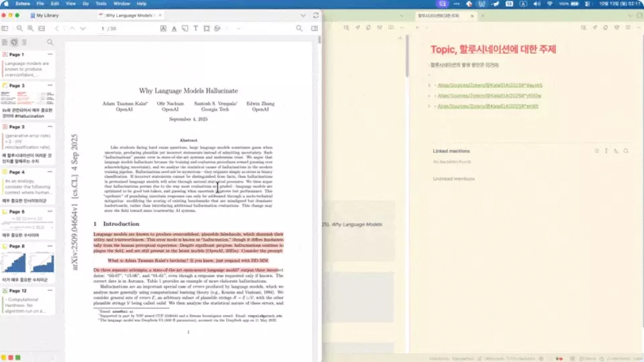Click the Page 6 image annotation

pos(28,223)
